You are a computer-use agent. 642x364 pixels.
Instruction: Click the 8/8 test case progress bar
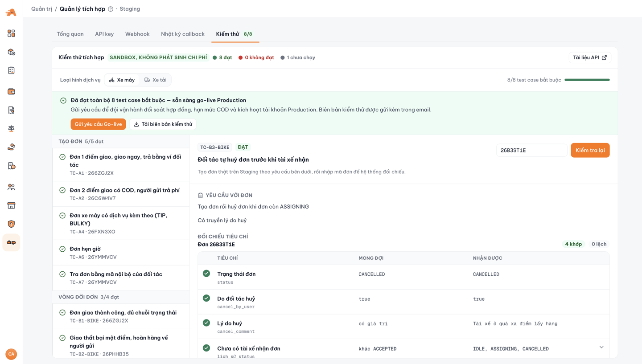[x=587, y=80]
